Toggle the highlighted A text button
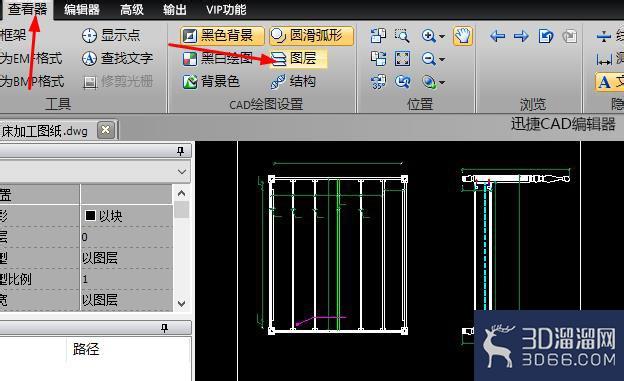624x381 pixels. point(609,82)
